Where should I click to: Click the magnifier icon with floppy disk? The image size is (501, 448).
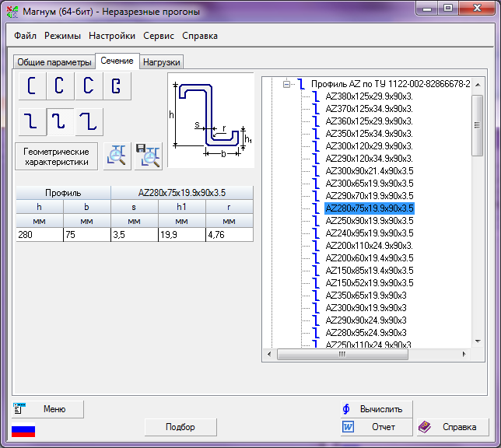coord(148,156)
